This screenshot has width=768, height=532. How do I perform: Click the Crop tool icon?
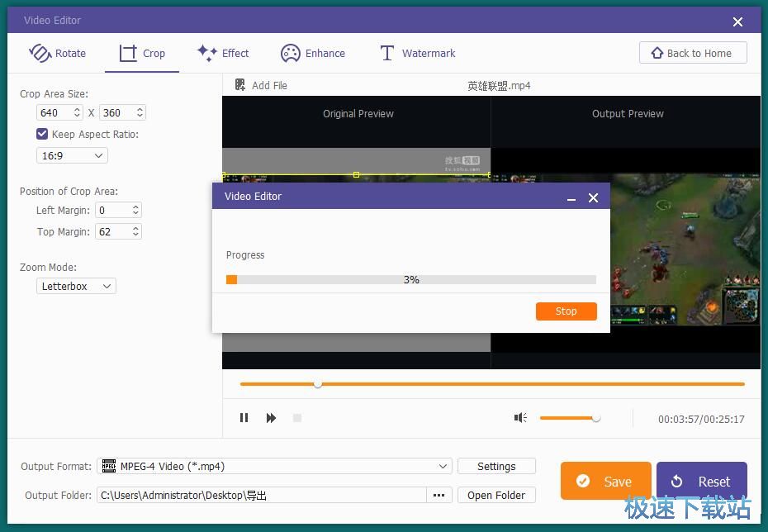click(128, 53)
